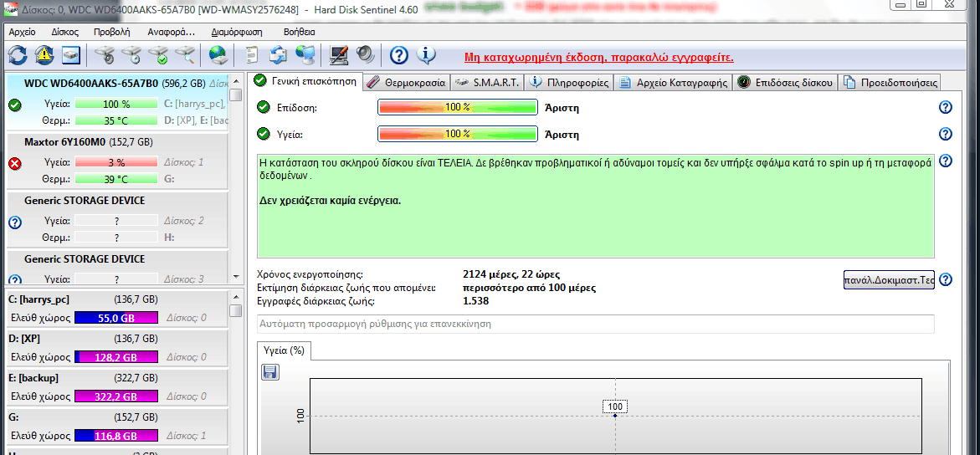Switch to the Πληροφορίες tab
This screenshot has width=980, height=455.
click(569, 82)
